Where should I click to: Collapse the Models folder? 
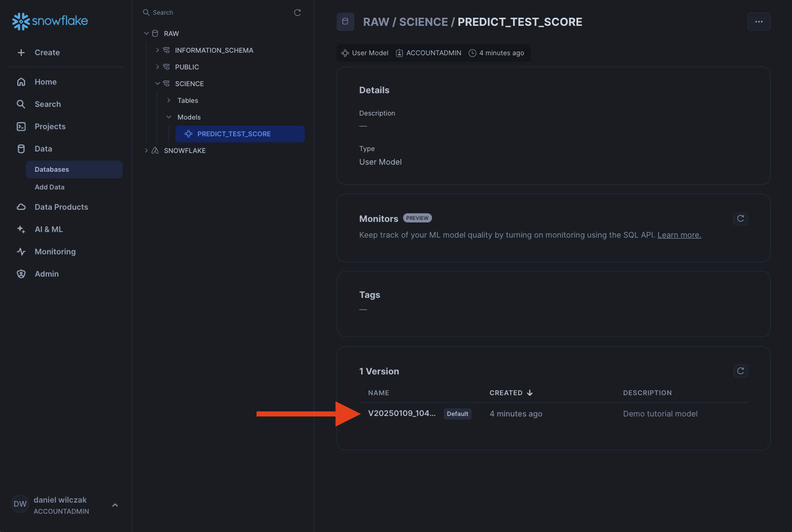[169, 117]
